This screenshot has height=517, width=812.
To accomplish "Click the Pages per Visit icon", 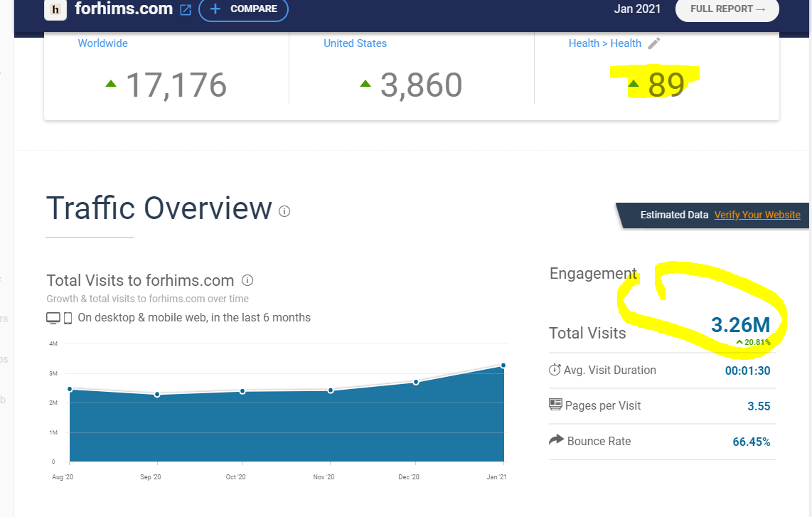I will tap(555, 405).
